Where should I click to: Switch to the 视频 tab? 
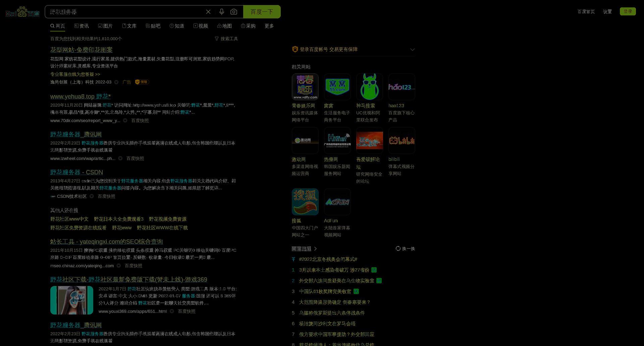(x=201, y=26)
